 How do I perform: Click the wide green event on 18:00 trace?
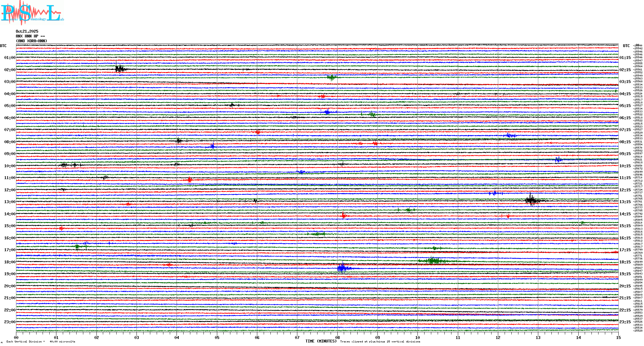click(x=434, y=261)
